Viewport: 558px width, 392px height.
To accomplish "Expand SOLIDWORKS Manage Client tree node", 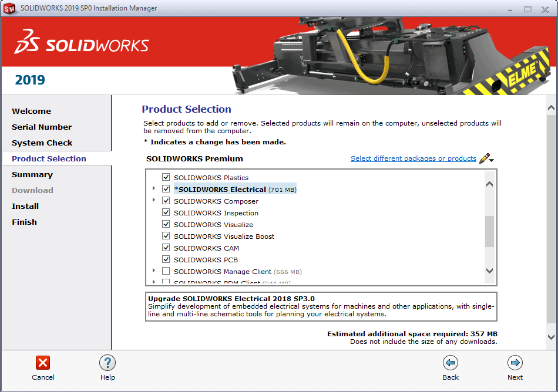I will pos(154,271).
